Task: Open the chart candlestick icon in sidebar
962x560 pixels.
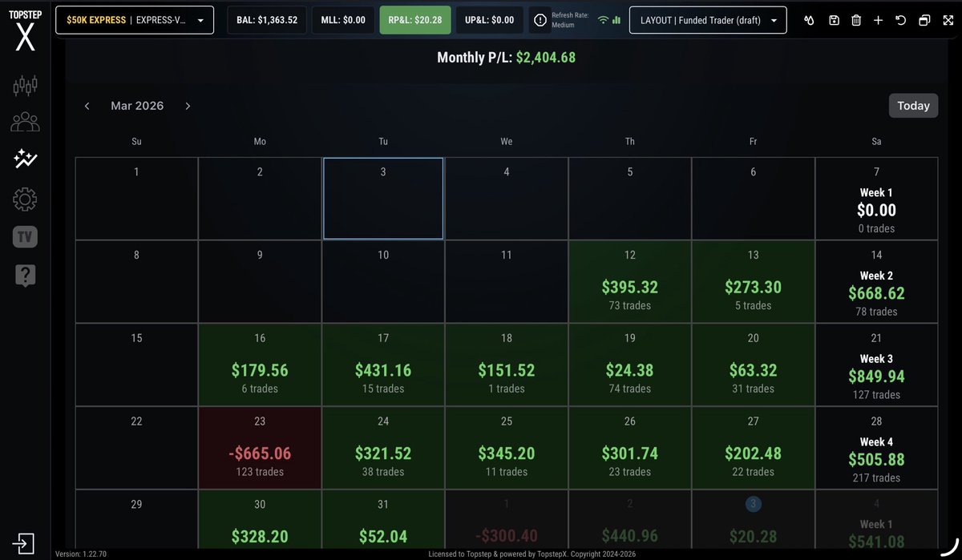Action: coord(26,86)
